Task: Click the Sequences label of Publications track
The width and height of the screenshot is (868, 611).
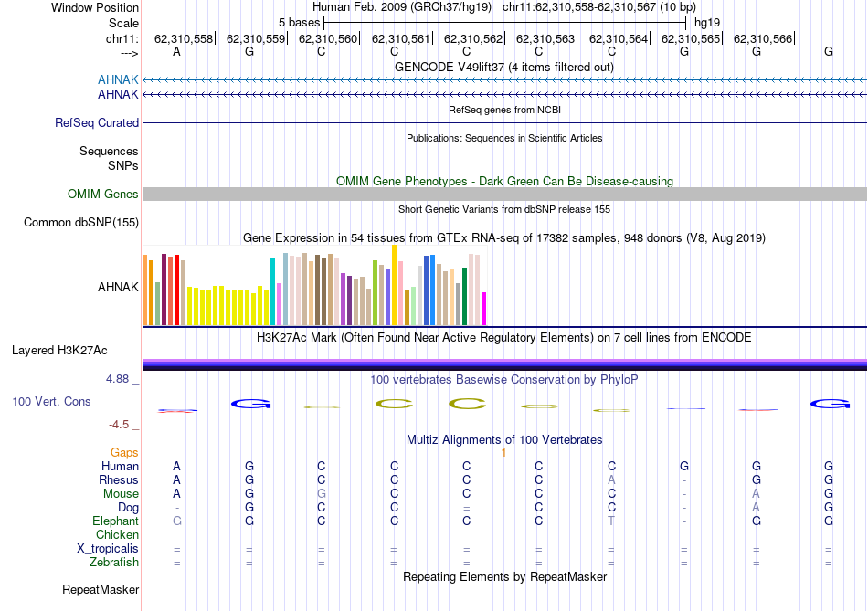Action: [109, 151]
